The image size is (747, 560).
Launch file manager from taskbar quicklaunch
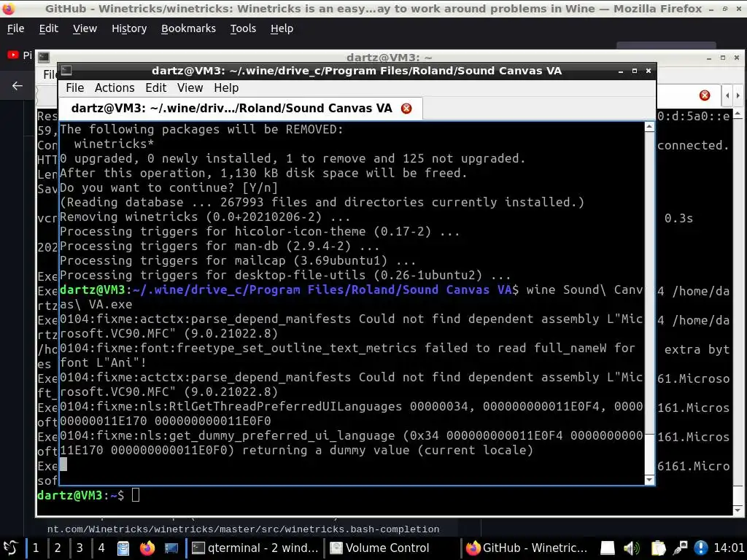(x=123, y=548)
